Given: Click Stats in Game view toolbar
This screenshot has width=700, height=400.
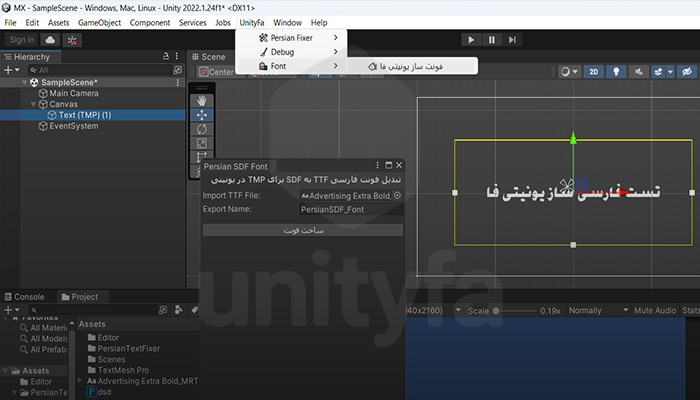Looking at the screenshot, I should (690, 310).
